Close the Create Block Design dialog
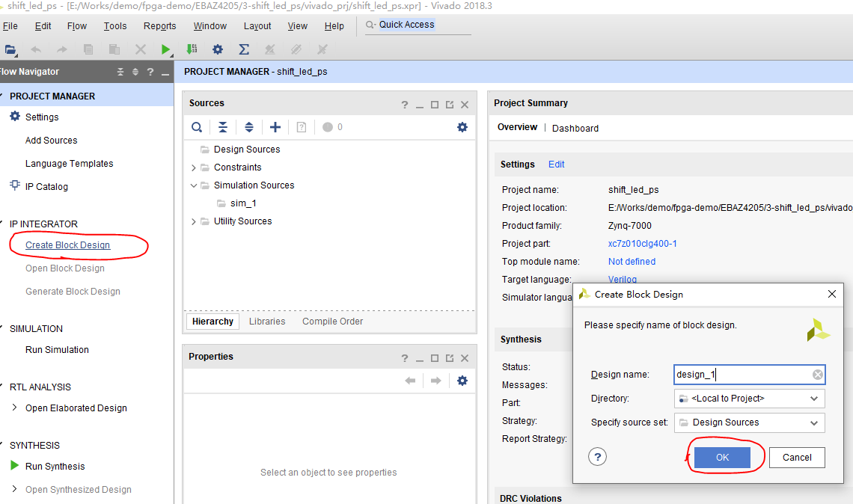The image size is (853, 504). point(832,294)
